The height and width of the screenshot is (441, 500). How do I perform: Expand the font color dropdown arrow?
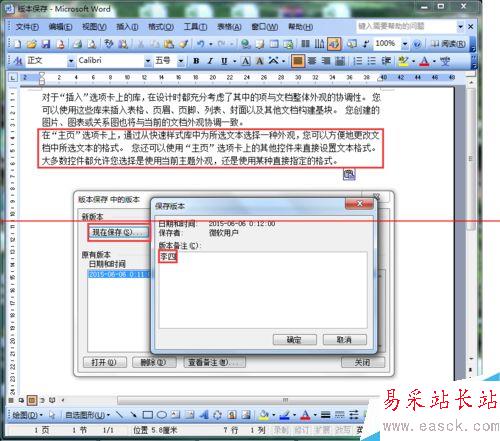(434, 61)
